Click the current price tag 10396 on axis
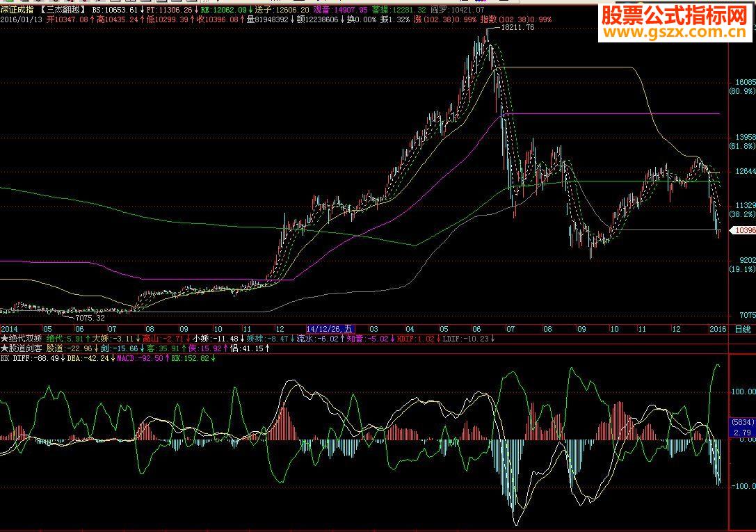 point(744,230)
